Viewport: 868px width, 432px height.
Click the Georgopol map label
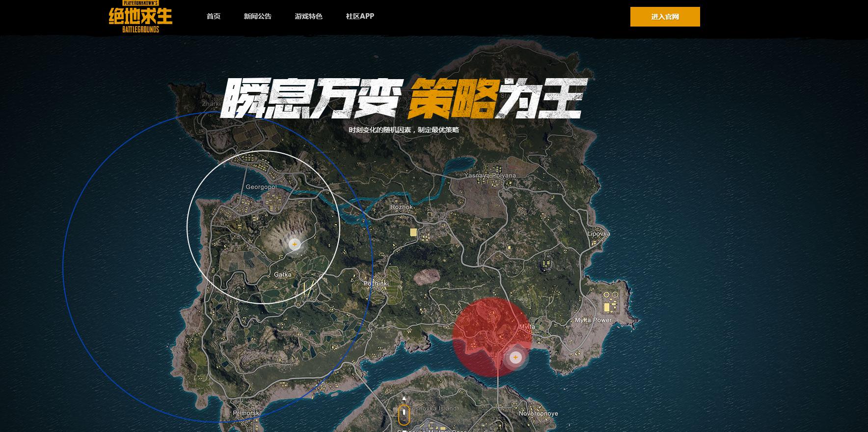pyautogui.click(x=261, y=187)
